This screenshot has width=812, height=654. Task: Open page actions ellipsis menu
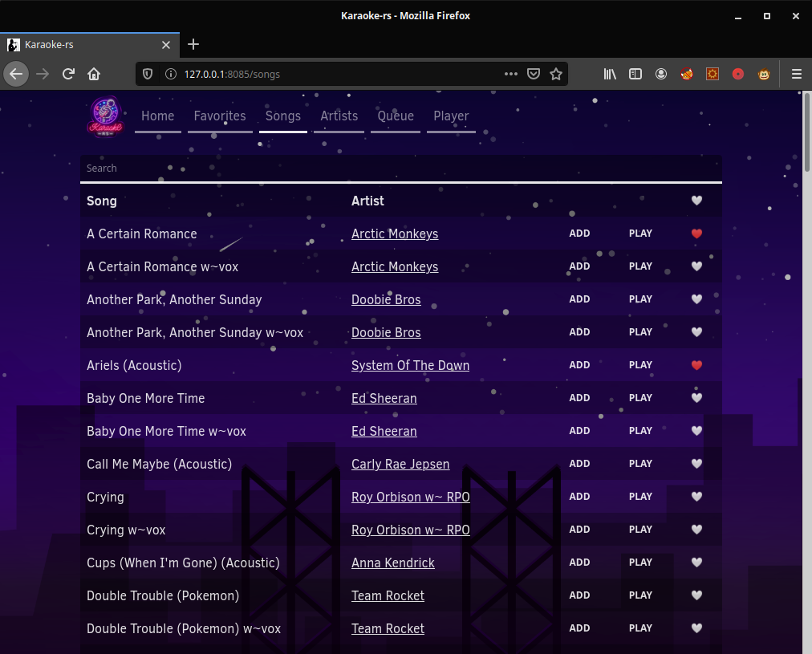(x=511, y=74)
